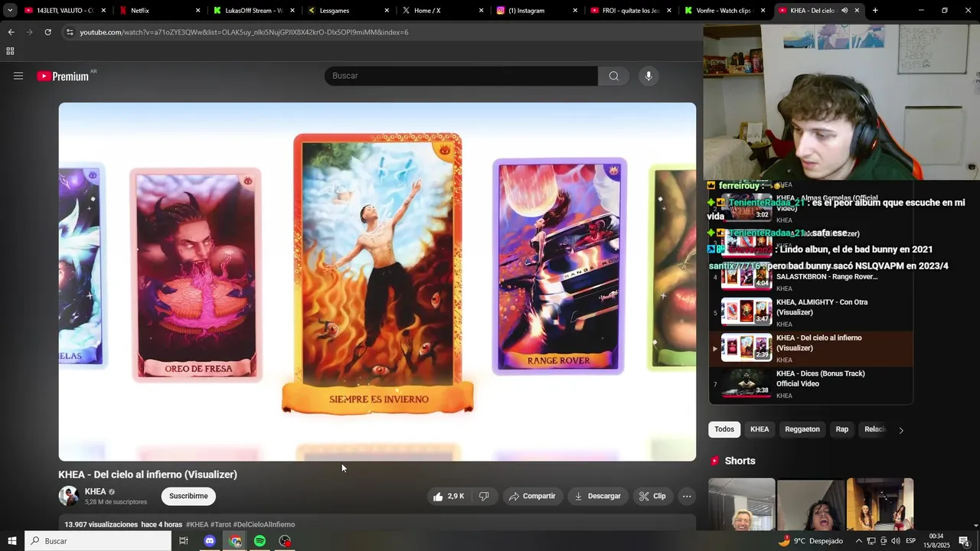Viewport: 980px width, 551px height.
Task: Show hidden system tray icons
Action: click(859, 541)
